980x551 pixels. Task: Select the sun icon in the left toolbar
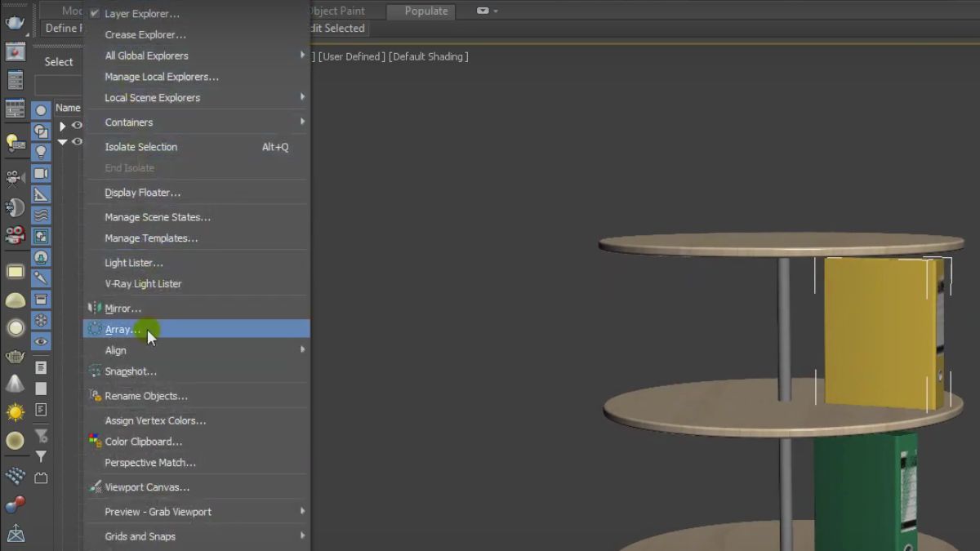pos(14,411)
